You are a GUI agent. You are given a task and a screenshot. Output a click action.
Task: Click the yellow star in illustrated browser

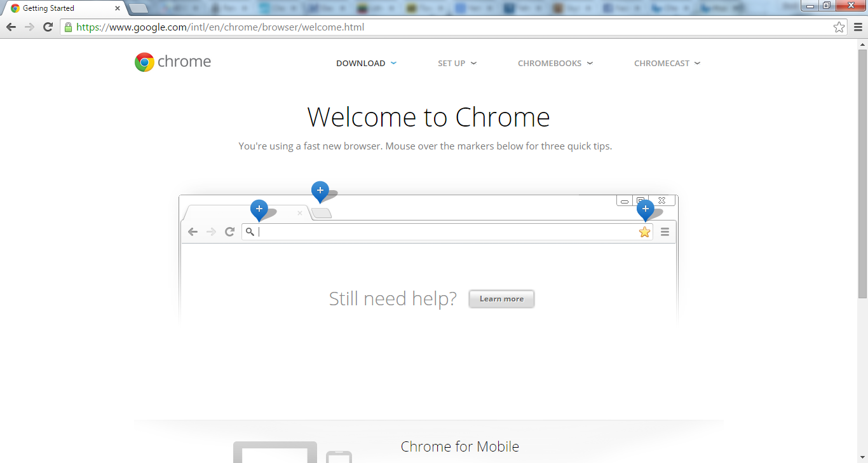pyautogui.click(x=644, y=232)
